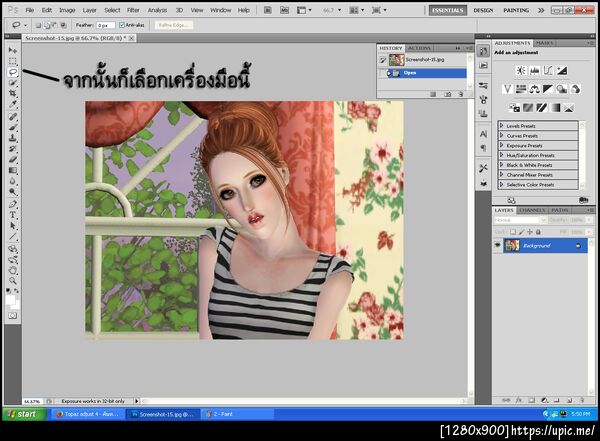Toggle history brush source for Screenshot-15.jpg
Image resolution: width=600 pixels, height=441 pixels.
(383, 60)
